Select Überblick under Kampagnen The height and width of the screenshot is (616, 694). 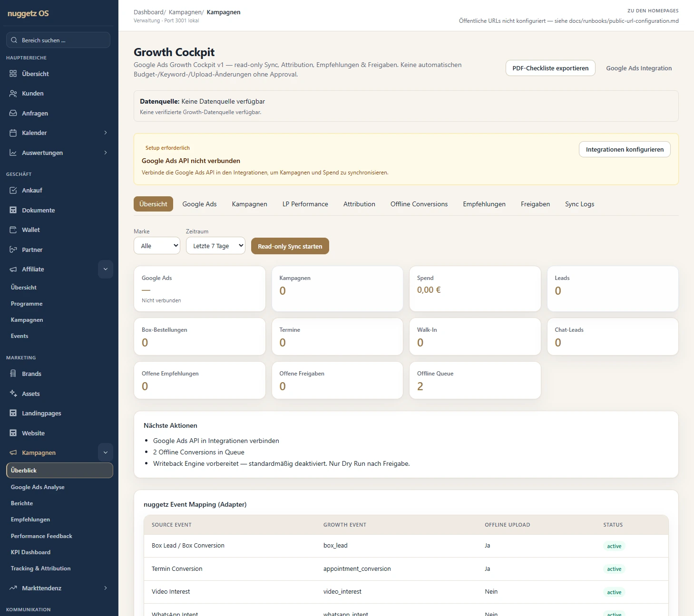(x=59, y=471)
